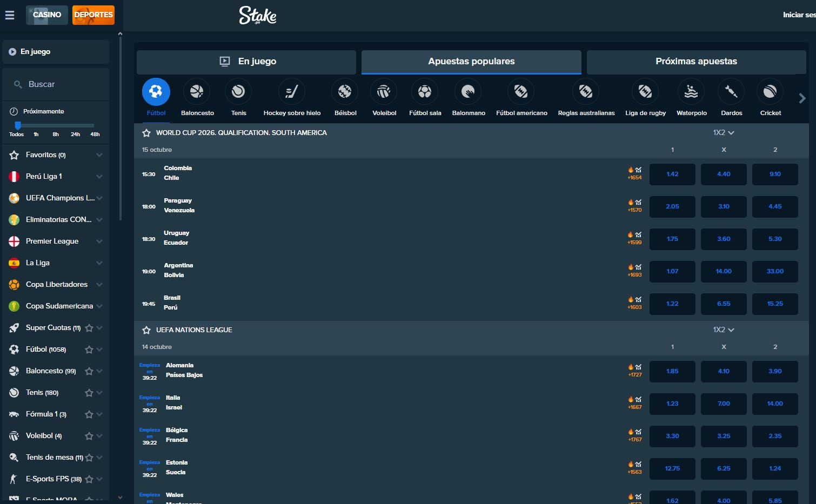Viewport: 816px width, 504px height.
Task: Favorite the World Cup 2026 qualification league
Action: click(x=146, y=133)
